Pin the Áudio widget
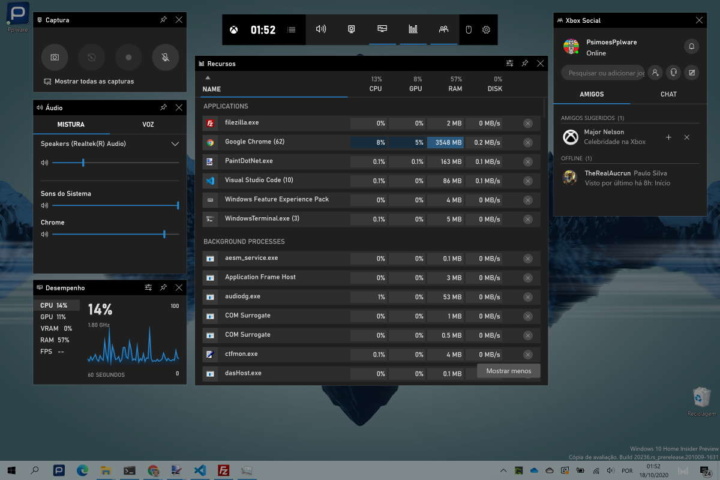The height and width of the screenshot is (480, 720). pos(163,106)
